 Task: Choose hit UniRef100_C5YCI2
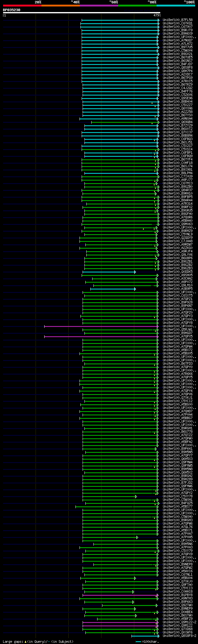[178, 401]
